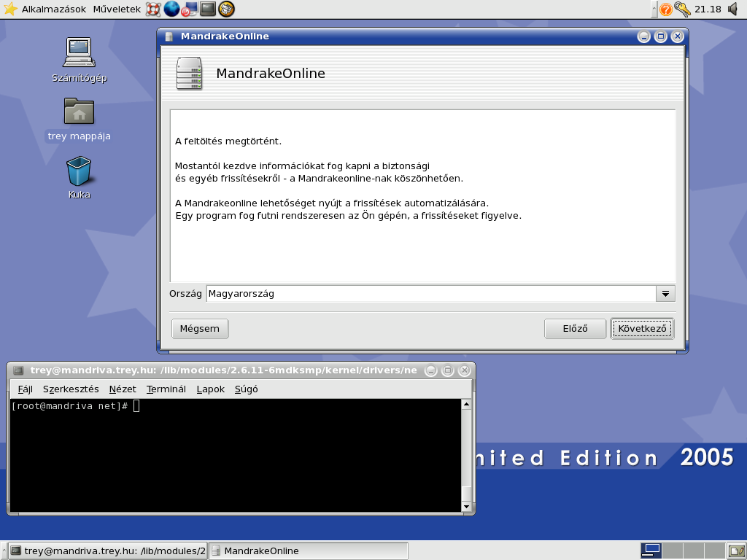The height and width of the screenshot is (560, 747).
Task: Click the notification area handle arrow
Action: click(x=654, y=9)
